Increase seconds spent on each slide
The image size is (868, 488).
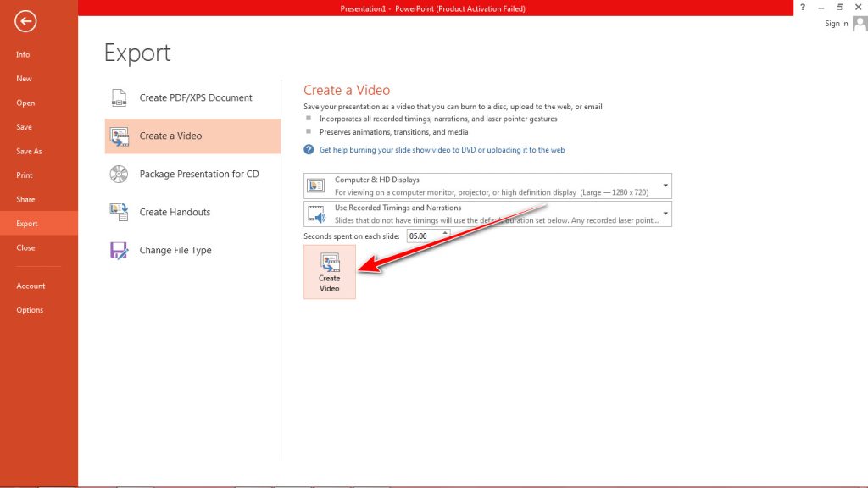(445, 232)
